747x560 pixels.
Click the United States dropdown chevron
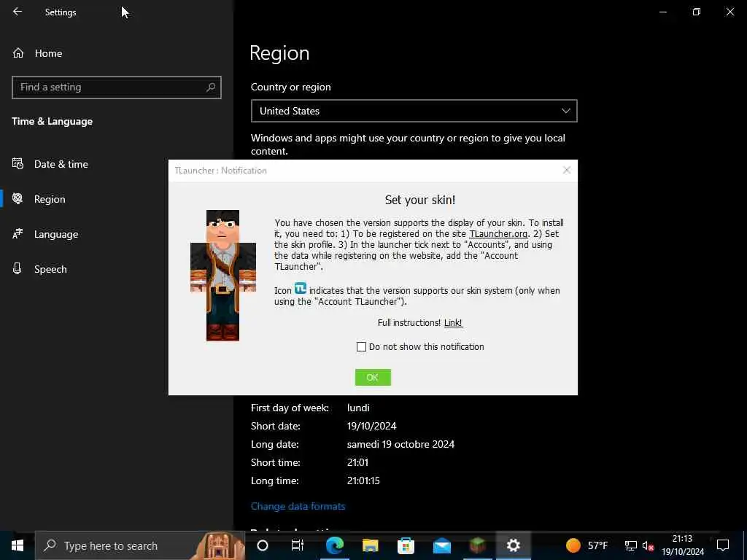pyautogui.click(x=565, y=111)
